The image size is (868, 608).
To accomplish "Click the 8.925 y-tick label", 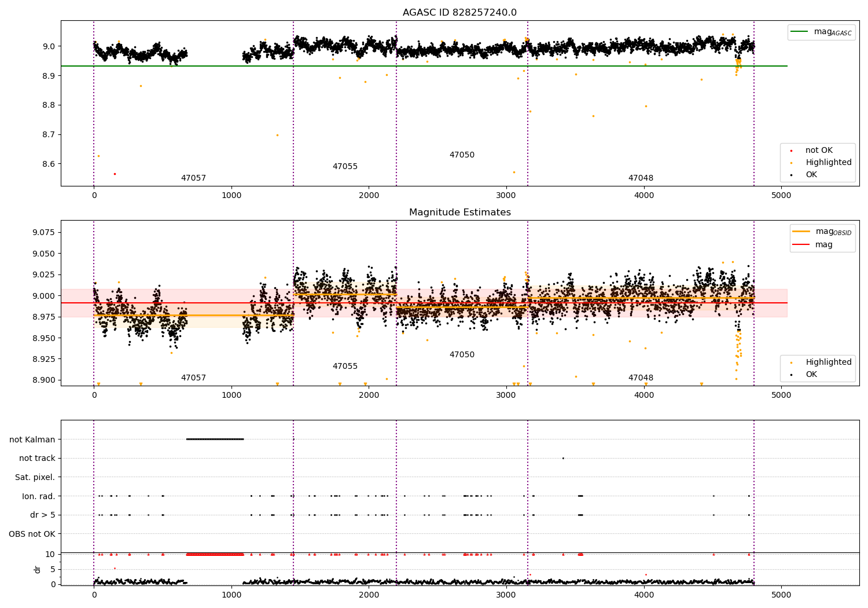I will 45,359.
